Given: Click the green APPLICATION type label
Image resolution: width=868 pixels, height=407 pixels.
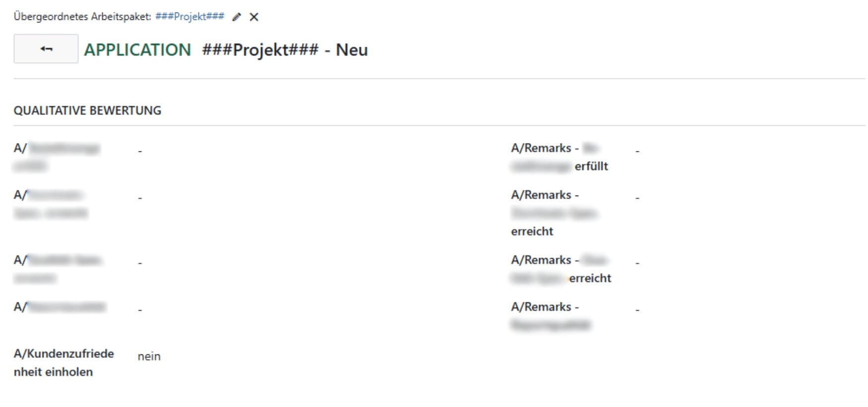Looking at the screenshot, I should pos(137,50).
